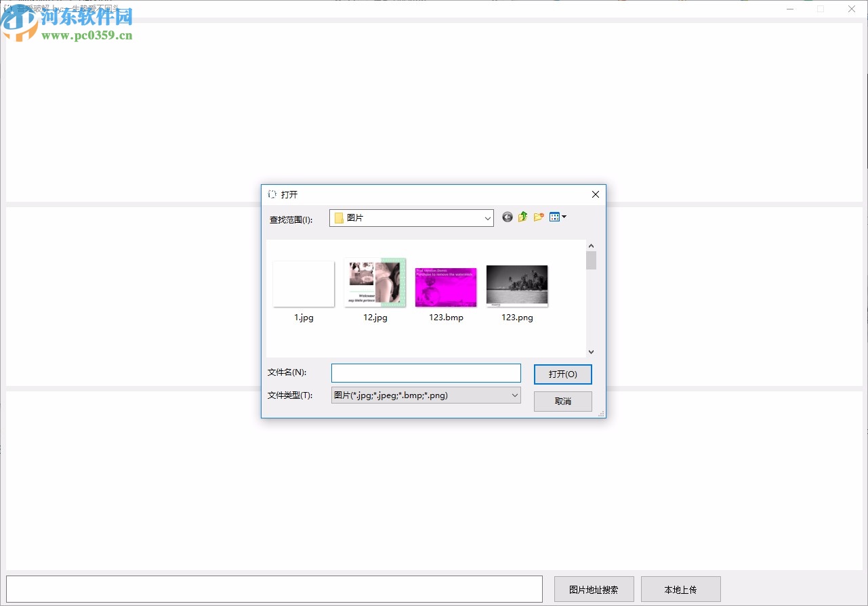This screenshot has height=606, width=868.
Task: Click the file list scrollbar up arrow
Action: (x=592, y=246)
